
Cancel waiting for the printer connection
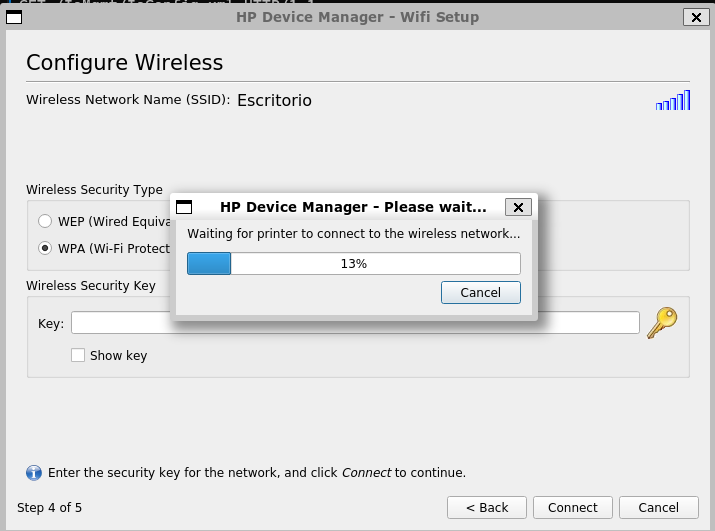coord(480,292)
